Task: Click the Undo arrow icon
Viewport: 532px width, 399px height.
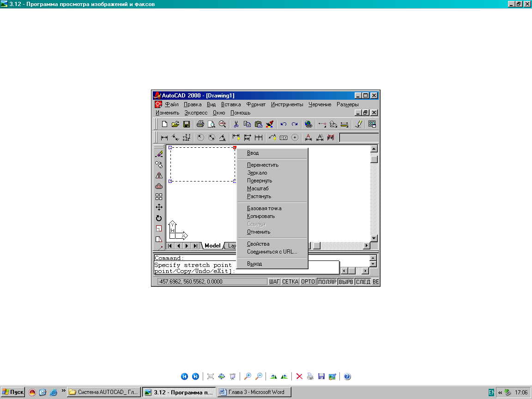Action: (x=283, y=124)
